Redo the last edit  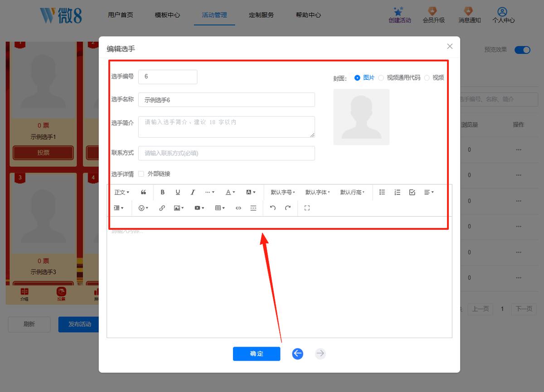pyautogui.click(x=287, y=208)
